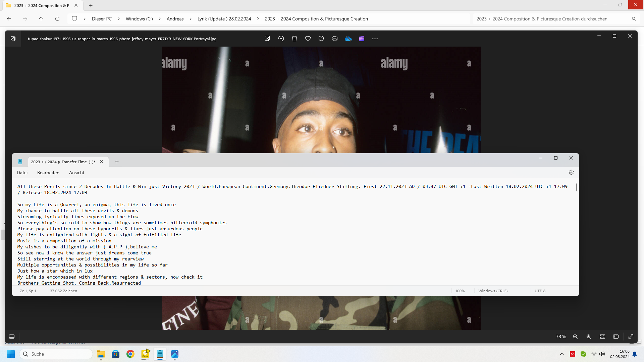Click 'Ze 1, Sp 1' cursor position status
Viewport: 644px width, 362px height.
(28, 291)
